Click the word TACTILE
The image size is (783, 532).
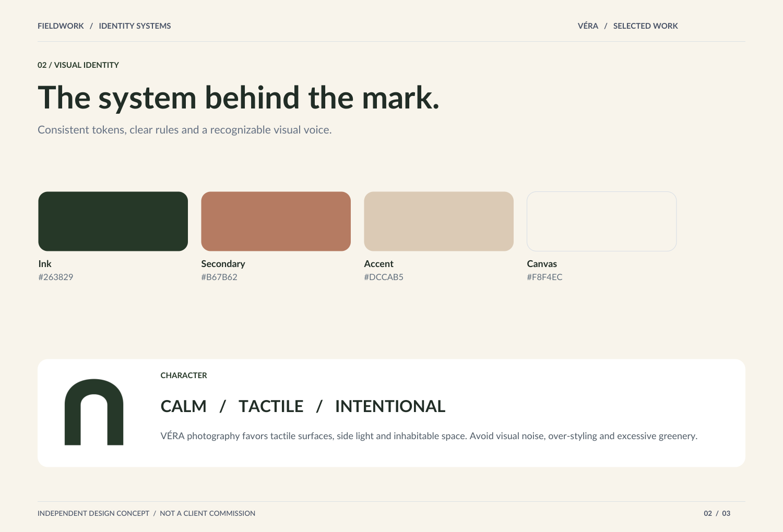(x=271, y=406)
